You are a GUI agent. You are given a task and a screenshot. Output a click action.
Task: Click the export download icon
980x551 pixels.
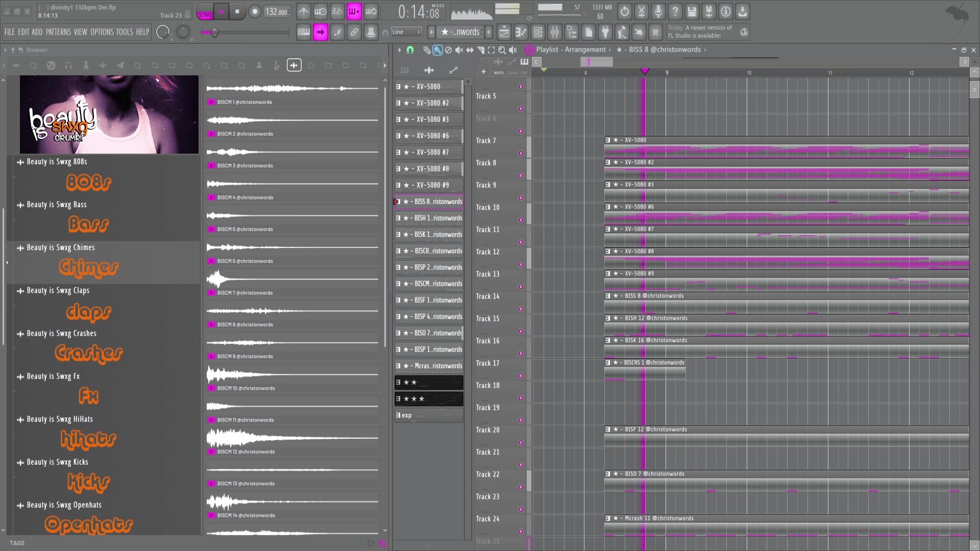743,11
